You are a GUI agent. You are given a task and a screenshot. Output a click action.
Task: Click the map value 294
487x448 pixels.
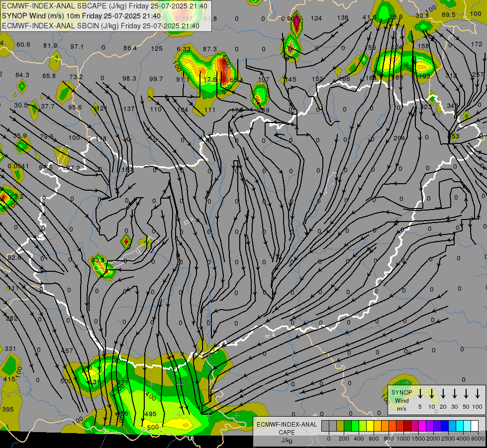pos(399,138)
